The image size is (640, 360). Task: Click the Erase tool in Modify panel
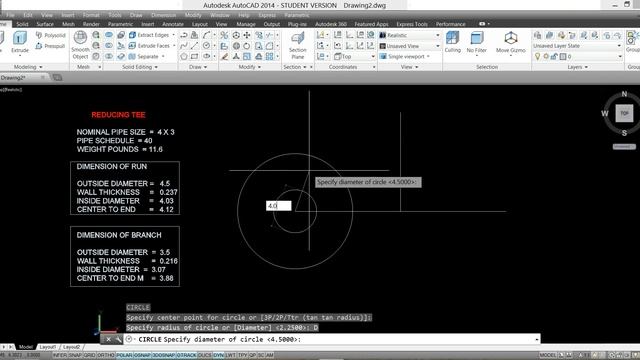point(224,56)
